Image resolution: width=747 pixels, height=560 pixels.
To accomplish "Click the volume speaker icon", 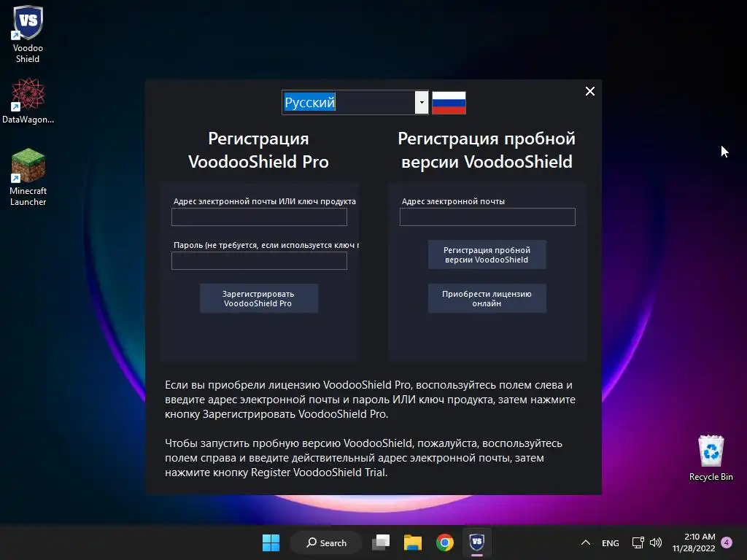I will click(656, 542).
